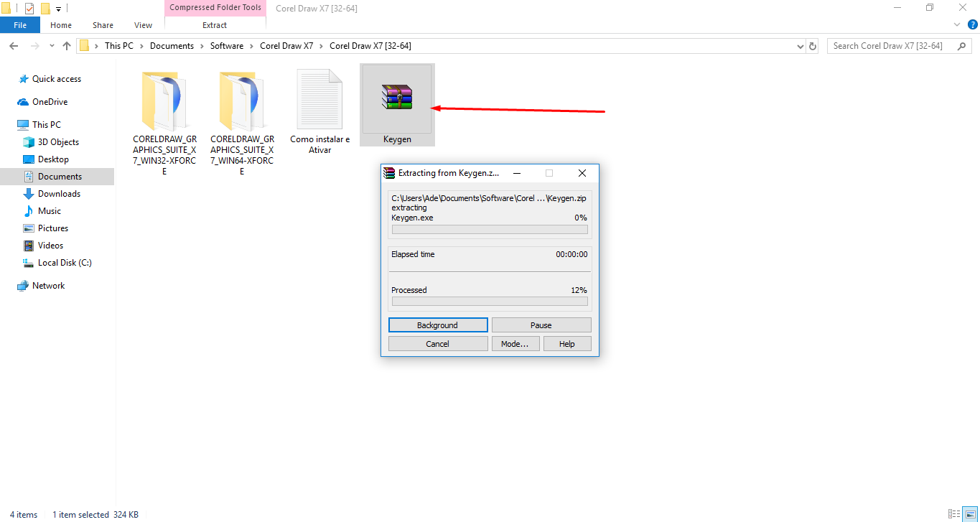The image size is (980, 522).
Task: Open 3D Objects in the sidebar
Action: (57, 142)
